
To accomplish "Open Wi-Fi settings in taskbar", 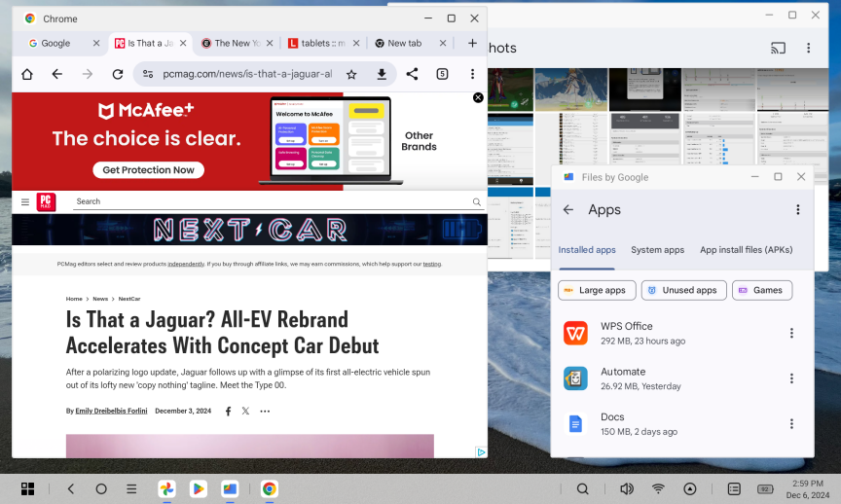I will pos(658,488).
